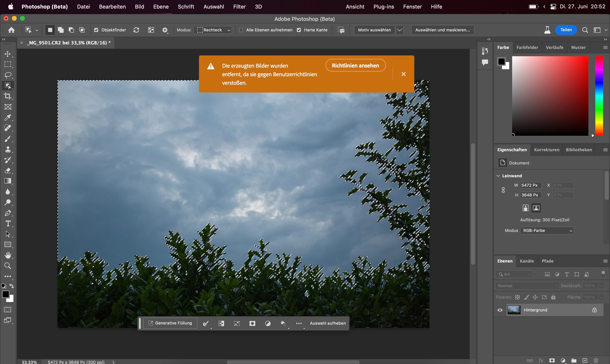Click the Richtlinien ansehen button
This screenshot has width=610, height=364.
pyautogui.click(x=355, y=65)
